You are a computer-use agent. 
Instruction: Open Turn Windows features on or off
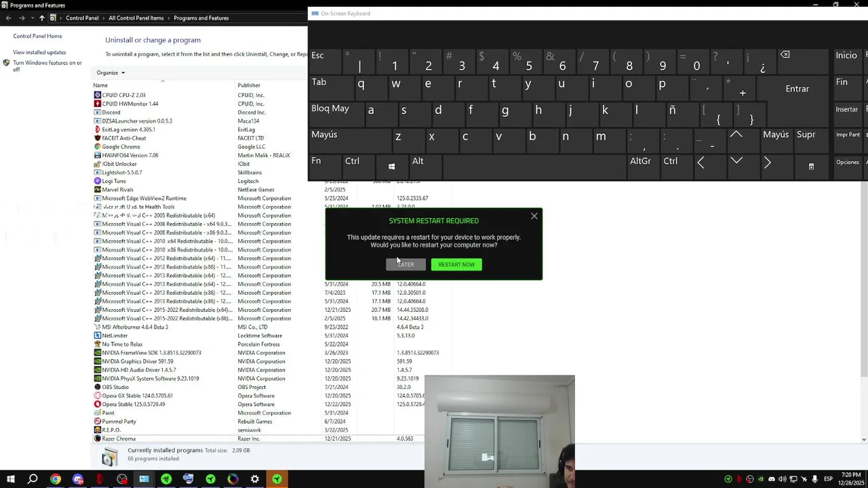(x=47, y=66)
